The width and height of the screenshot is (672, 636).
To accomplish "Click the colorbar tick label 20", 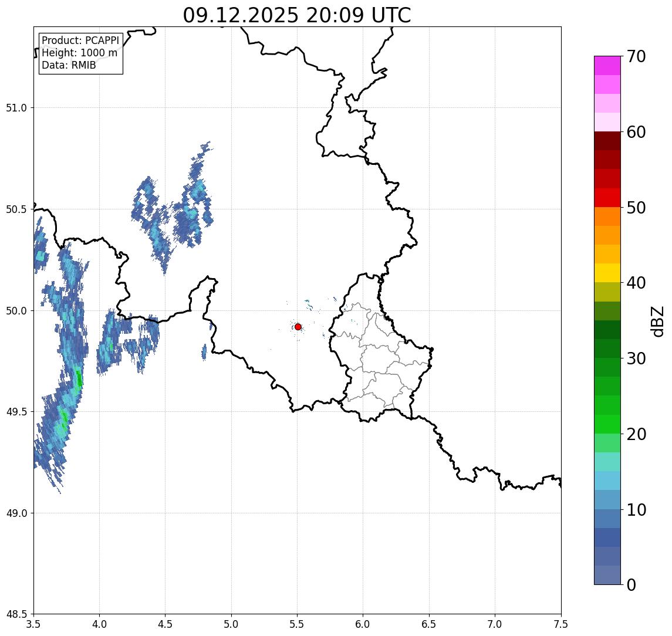I will tap(636, 434).
